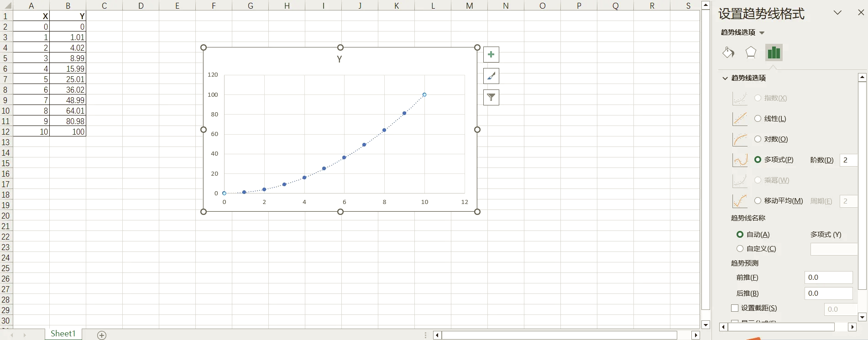Close the Format Trendline pane
This screenshot has width=868, height=340.
coord(861,13)
